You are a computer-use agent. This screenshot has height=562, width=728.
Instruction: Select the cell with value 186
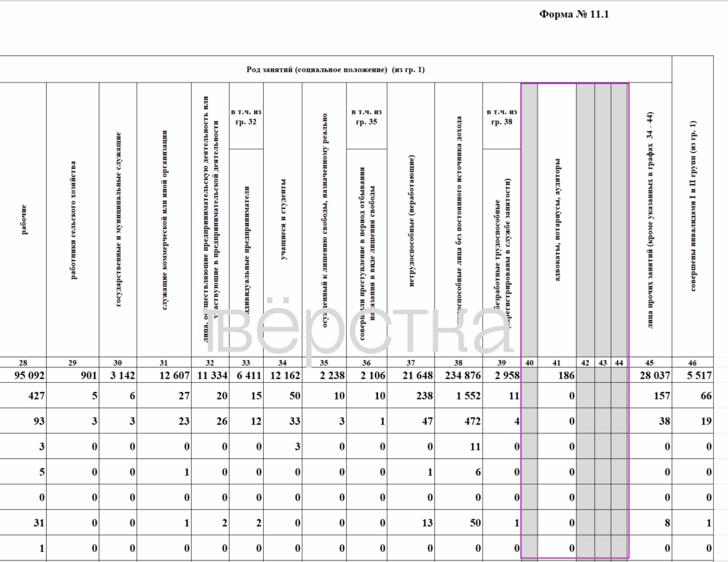pyautogui.click(x=557, y=376)
